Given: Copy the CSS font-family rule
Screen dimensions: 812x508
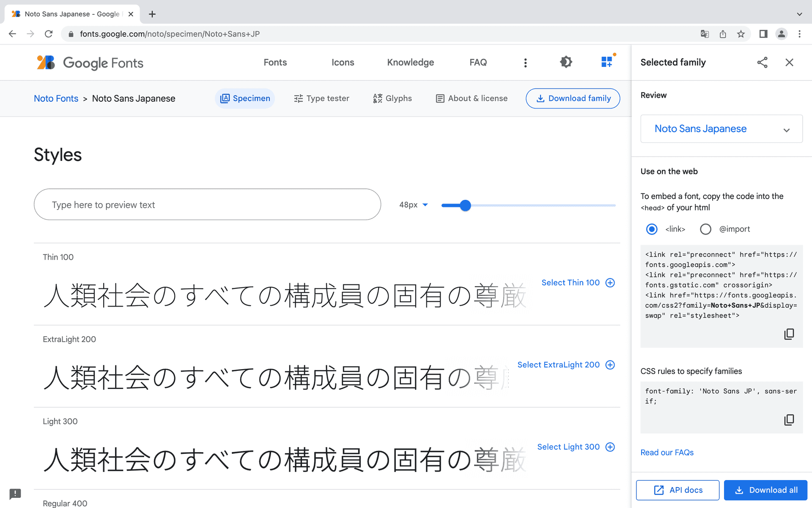Looking at the screenshot, I should 789,420.
